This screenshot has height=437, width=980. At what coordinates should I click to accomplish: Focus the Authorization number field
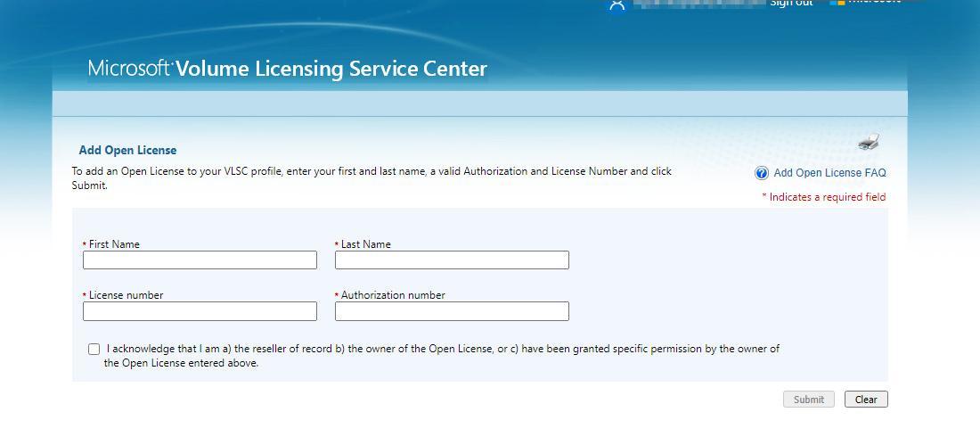452,311
